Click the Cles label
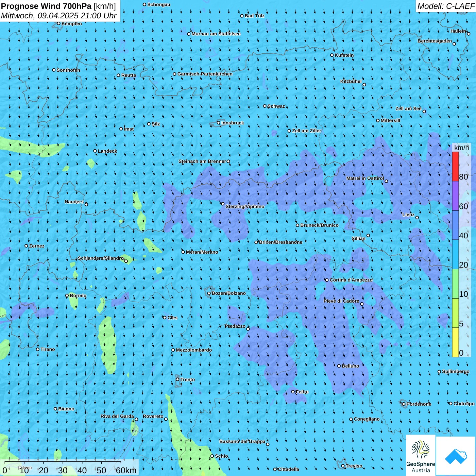 point(172,318)
